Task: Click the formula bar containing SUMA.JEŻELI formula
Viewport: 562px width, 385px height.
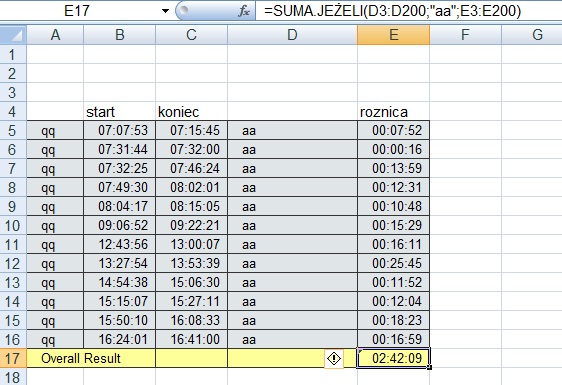Action: [x=409, y=11]
